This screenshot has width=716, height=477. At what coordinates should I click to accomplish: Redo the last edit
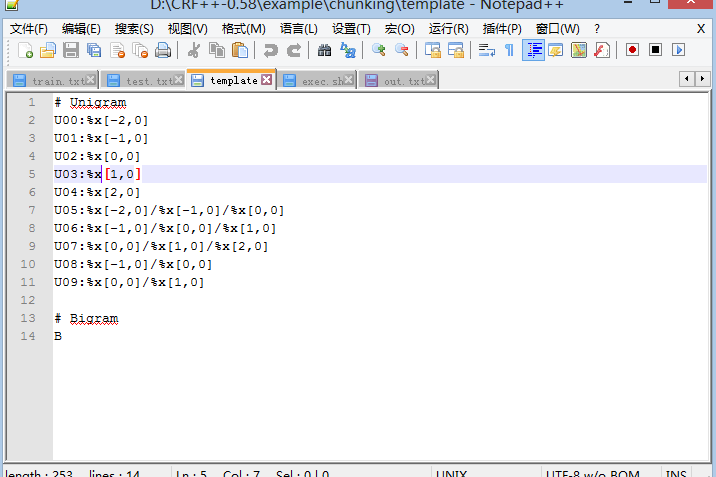294,50
